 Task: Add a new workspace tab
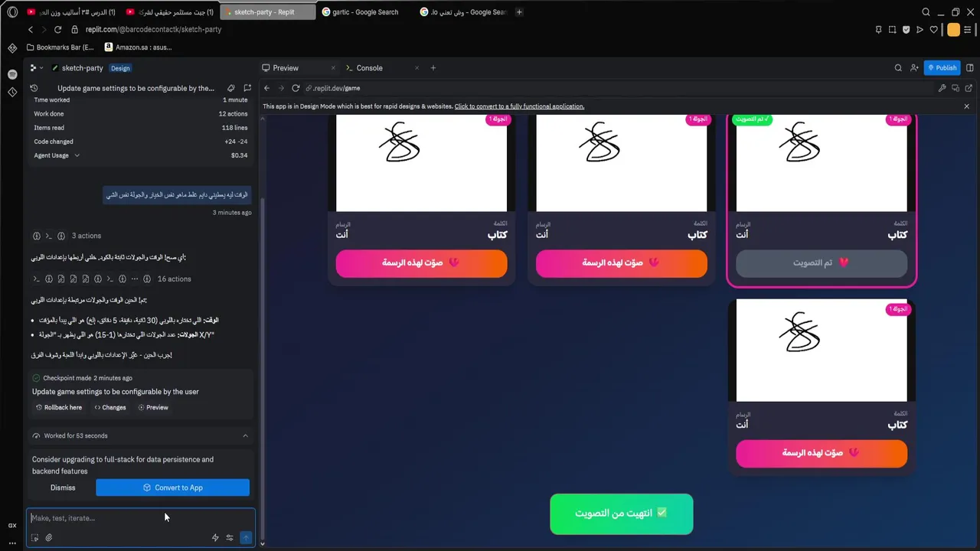433,68
